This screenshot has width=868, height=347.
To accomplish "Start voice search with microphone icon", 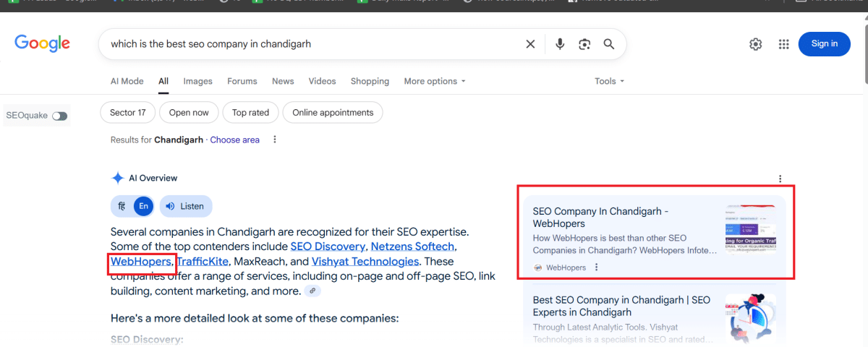I will point(560,44).
